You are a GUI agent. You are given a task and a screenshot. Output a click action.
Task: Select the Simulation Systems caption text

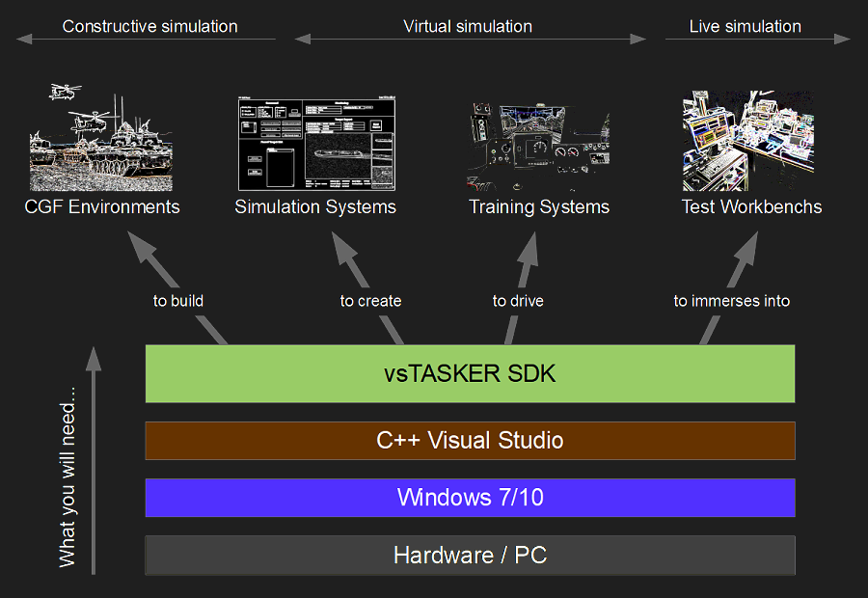(315, 206)
